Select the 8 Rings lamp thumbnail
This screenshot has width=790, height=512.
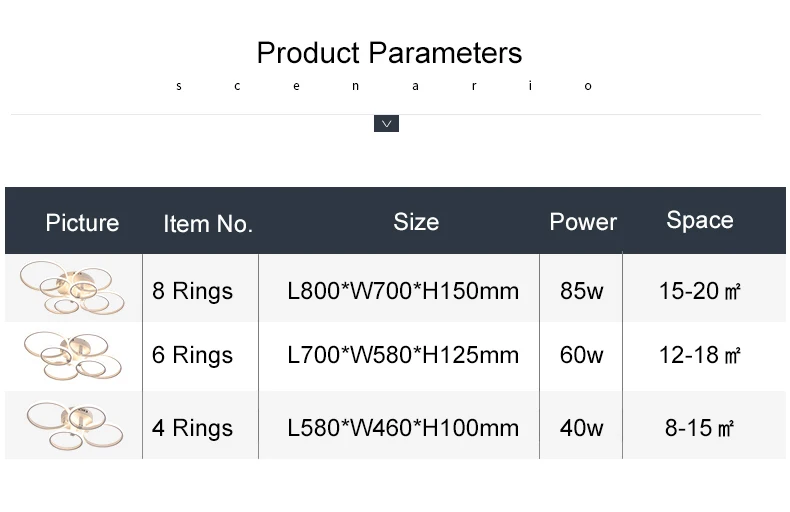click(x=72, y=288)
